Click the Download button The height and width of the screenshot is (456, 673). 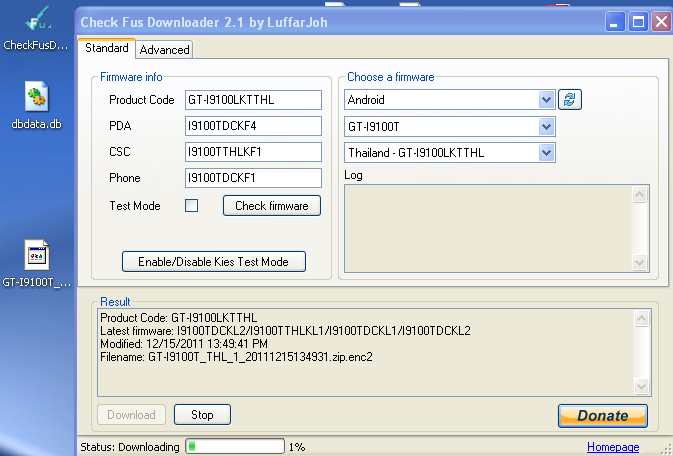(131, 415)
